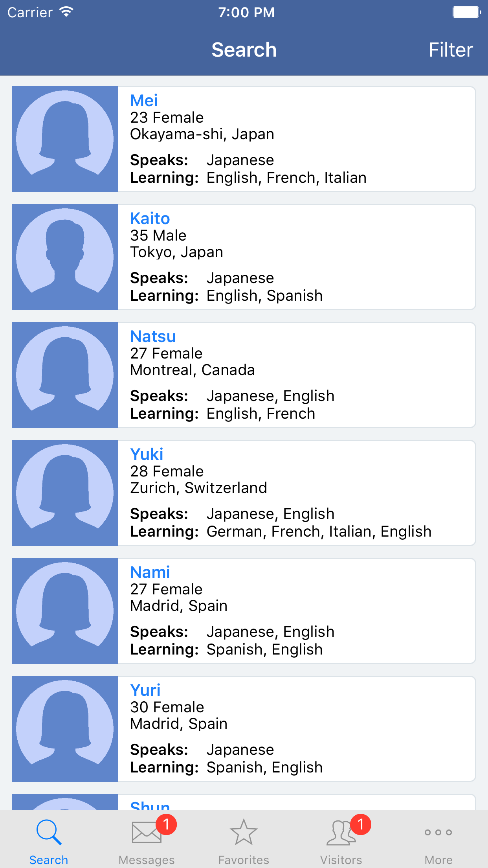Viewport: 488px width, 868px height.
Task: Tap the Search magnifier icon in tab bar
Action: [49, 832]
